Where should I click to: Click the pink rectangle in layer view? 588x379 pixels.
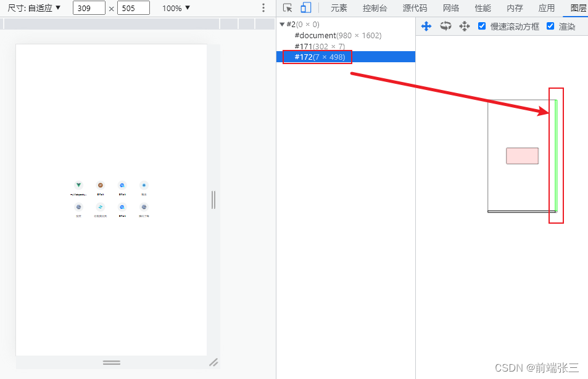point(523,156)
